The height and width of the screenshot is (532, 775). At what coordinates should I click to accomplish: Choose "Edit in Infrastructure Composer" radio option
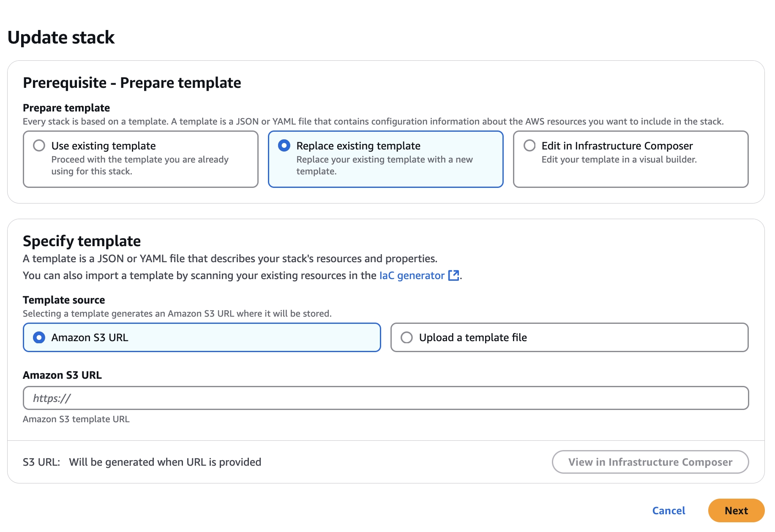coord(529,146)
